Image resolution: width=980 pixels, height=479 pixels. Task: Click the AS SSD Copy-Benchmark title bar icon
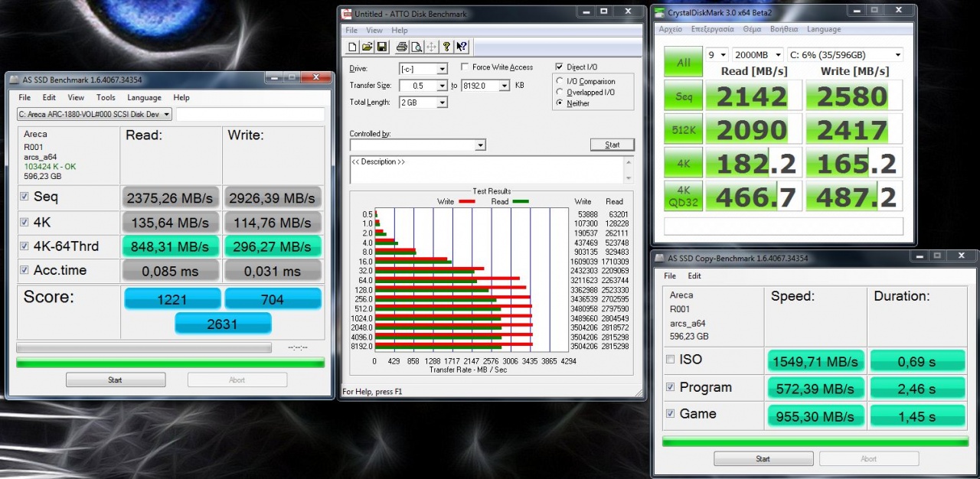(660, 258)
